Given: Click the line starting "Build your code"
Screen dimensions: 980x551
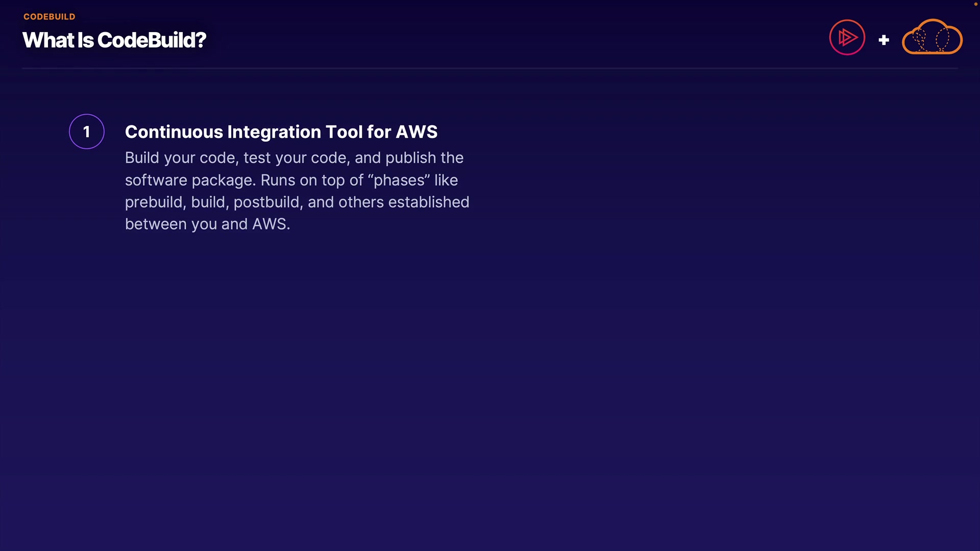Looking at the screenshot, I should pyautogui.click(x=294, y=158).
